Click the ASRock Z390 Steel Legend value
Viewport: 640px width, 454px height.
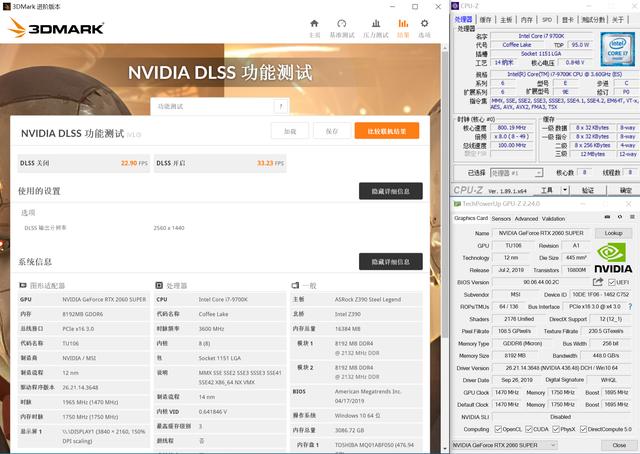368,300
